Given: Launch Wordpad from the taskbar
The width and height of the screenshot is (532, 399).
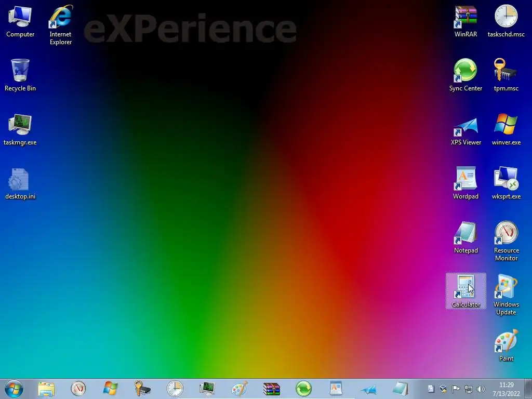Looking at the screenshot, I should click(336, 389).
